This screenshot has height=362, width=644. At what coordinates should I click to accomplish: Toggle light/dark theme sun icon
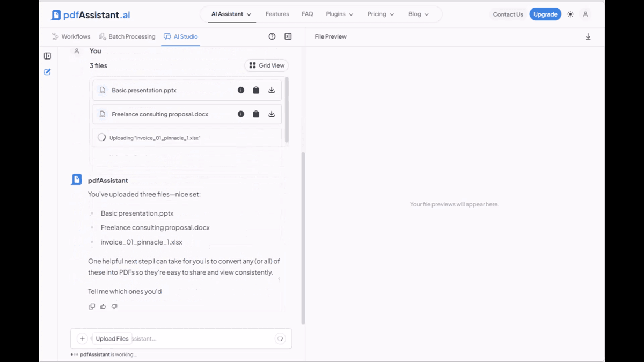click(570, 14)
